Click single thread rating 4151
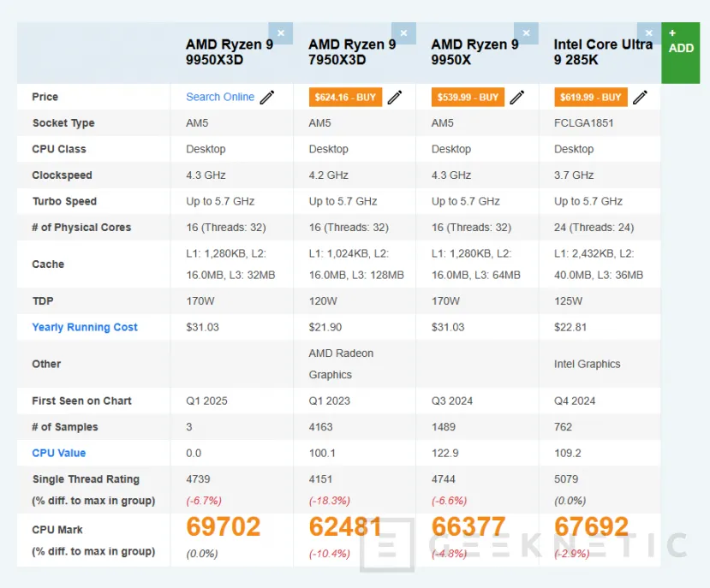Viewport: 710px width, 588px height. tap(320, 479)
